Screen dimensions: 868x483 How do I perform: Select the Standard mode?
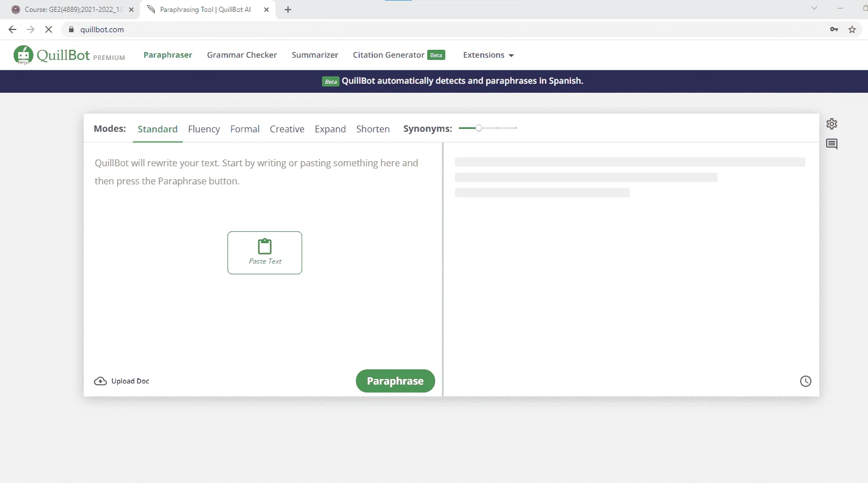157,129
